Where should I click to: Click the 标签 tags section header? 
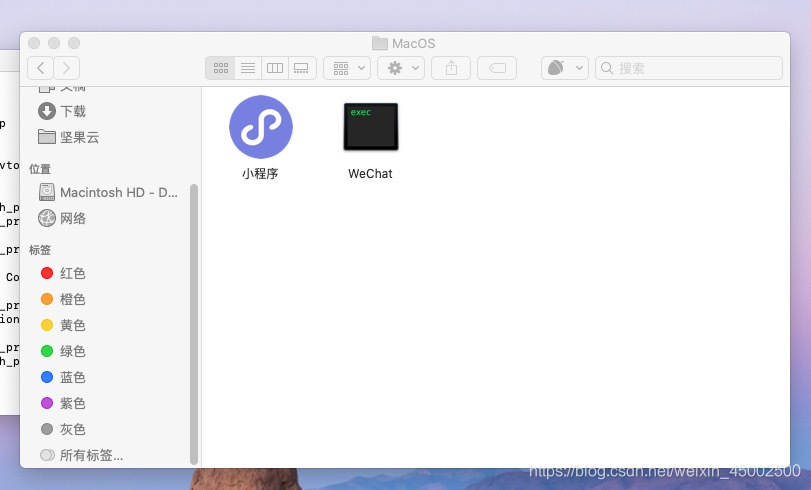point(40,250)
